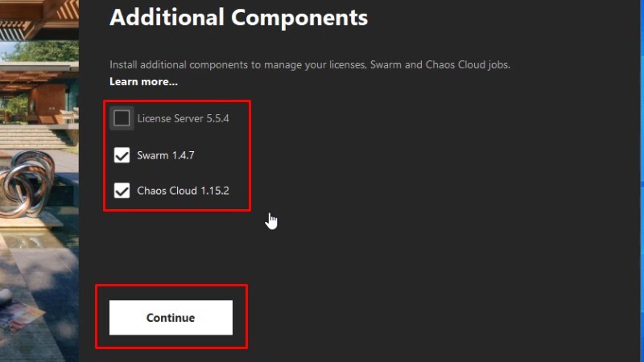Click the blue desktop strip at right edge
This screenshot has height=362, width=644.
click(x=642, y=180)
